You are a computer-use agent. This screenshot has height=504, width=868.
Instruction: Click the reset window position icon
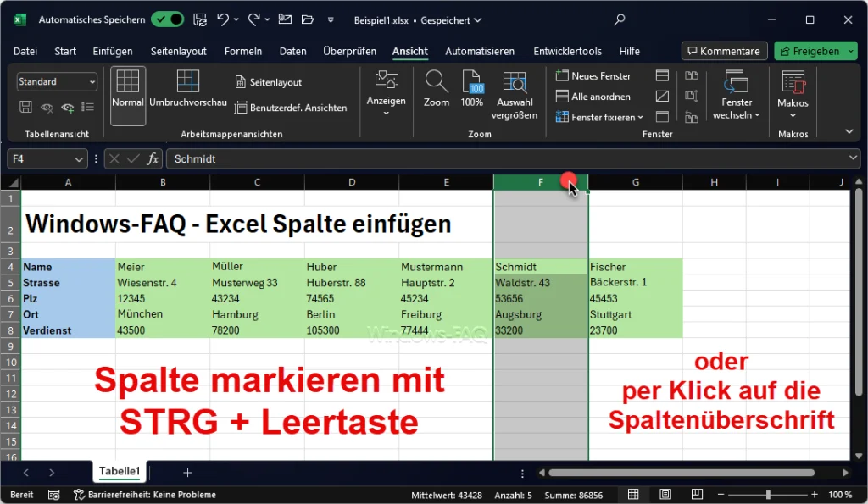692,117
